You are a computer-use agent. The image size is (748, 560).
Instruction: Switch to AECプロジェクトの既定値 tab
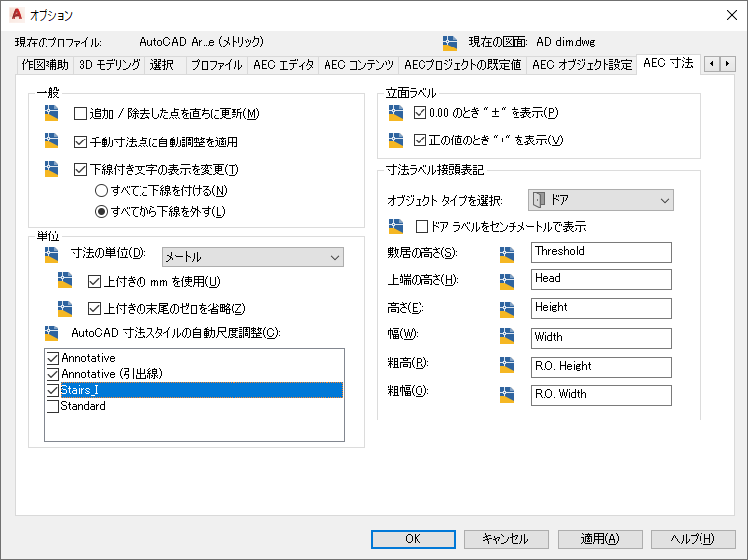tap(463, 65)
